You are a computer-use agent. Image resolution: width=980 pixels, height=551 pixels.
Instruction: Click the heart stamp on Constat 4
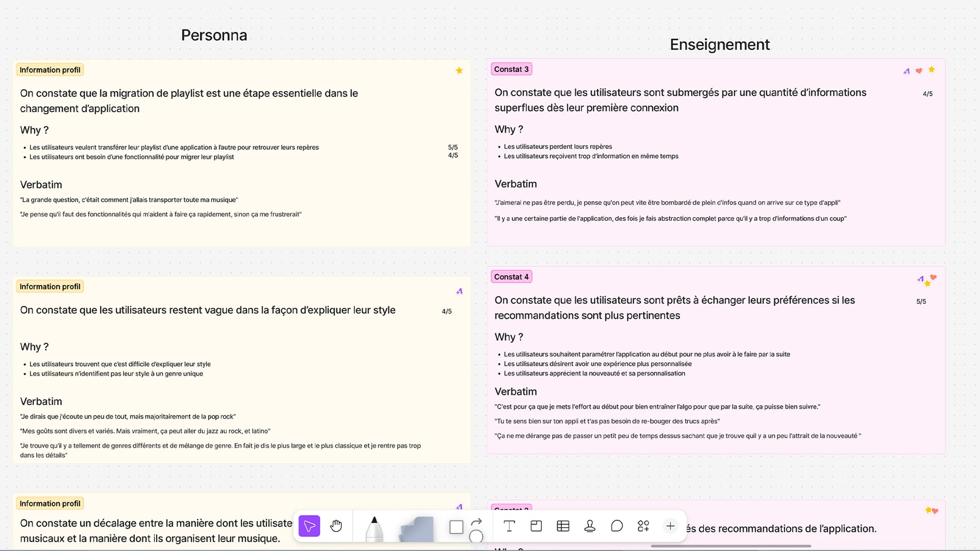933,277
